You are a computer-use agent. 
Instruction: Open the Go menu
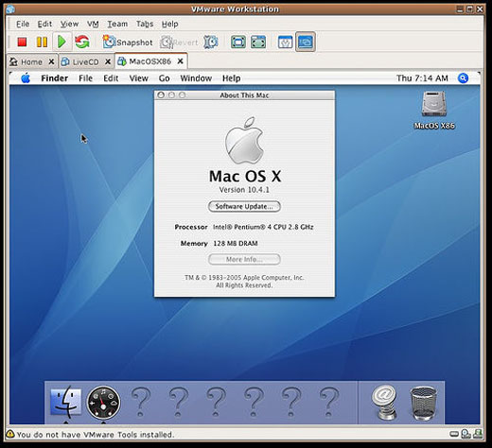pos(165,78)
